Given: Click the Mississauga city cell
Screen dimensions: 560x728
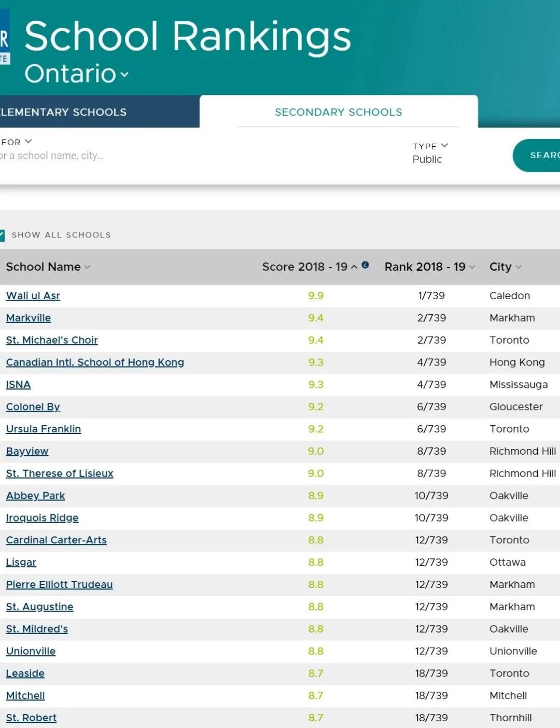Looking at the screenshot, I should tap(519, 385).
